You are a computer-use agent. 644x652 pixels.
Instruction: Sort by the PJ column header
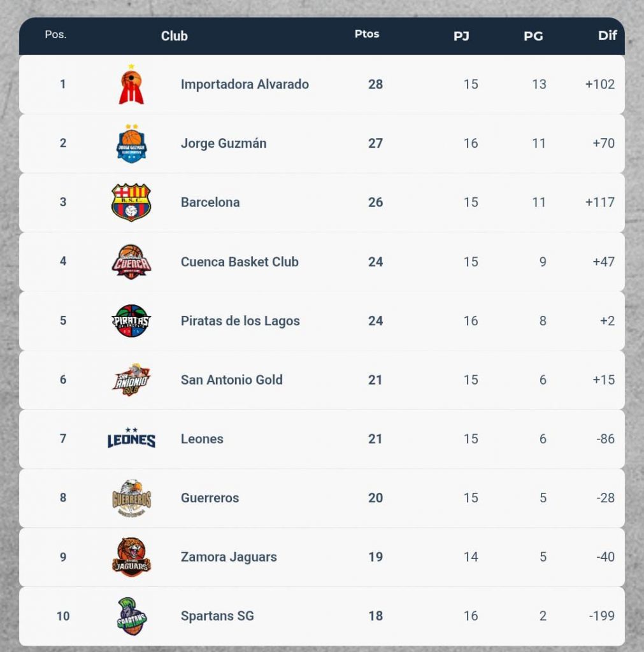click(x=461, y=36)
